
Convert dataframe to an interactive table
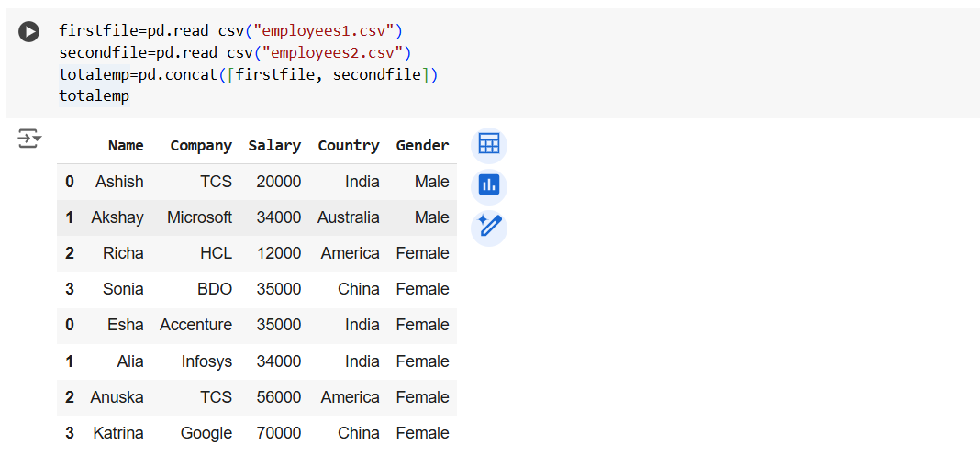tap(488, 145)
